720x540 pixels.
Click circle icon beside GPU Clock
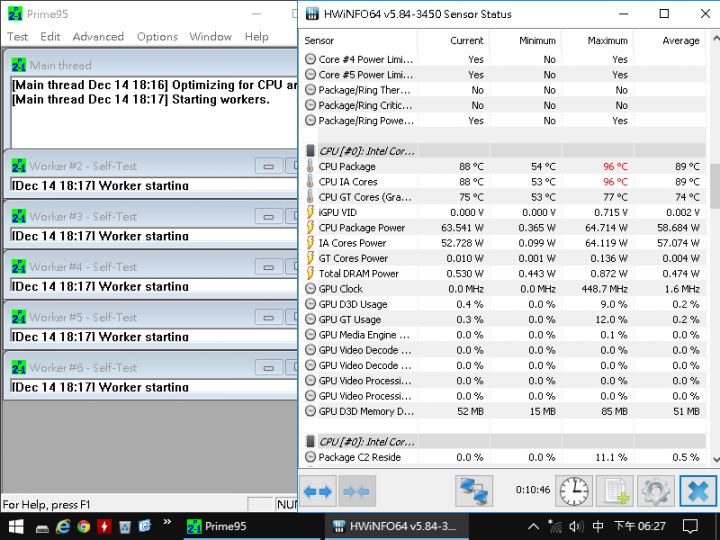(x=310, y=289)
